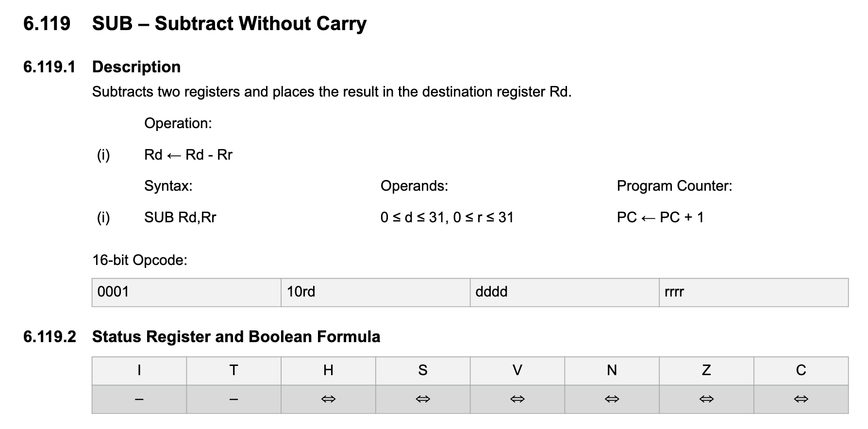Click the N flag column header
Screen dimensions: 868x429
(x=612, y=371)
